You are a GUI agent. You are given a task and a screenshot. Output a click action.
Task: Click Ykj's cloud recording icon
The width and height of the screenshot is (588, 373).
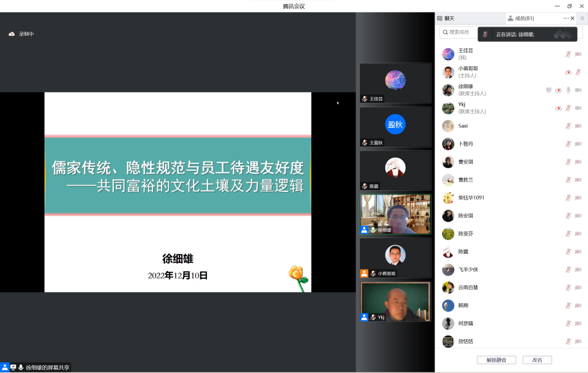coord(559,108)
